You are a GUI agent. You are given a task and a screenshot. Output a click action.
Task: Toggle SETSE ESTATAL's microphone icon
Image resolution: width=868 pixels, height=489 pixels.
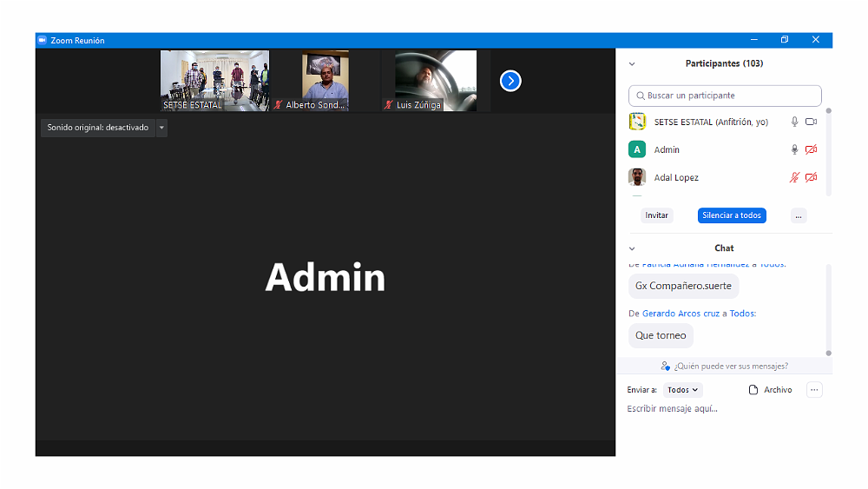[794, 122]
